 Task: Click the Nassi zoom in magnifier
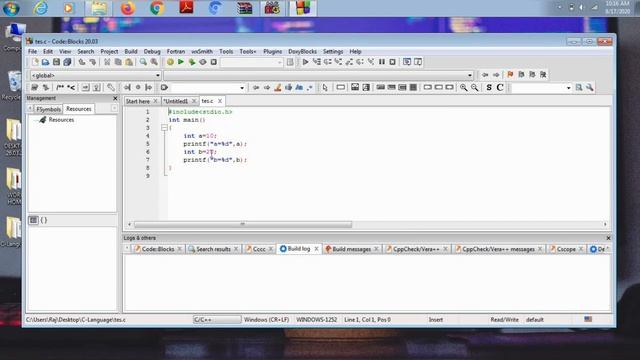pyautogui.click(x=464, y=87)
